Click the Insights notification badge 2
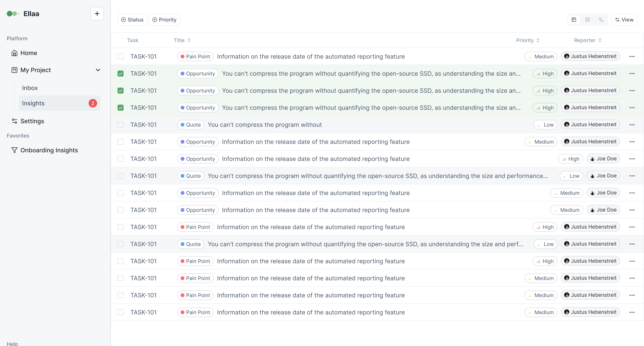Viewport: 644px width, 346px height. pos(93,103)
